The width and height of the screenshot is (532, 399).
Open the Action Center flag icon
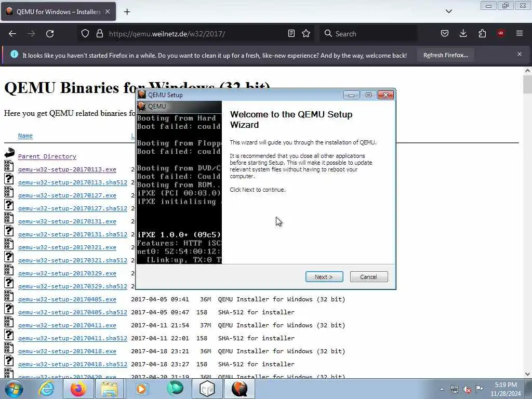[480, 389]
